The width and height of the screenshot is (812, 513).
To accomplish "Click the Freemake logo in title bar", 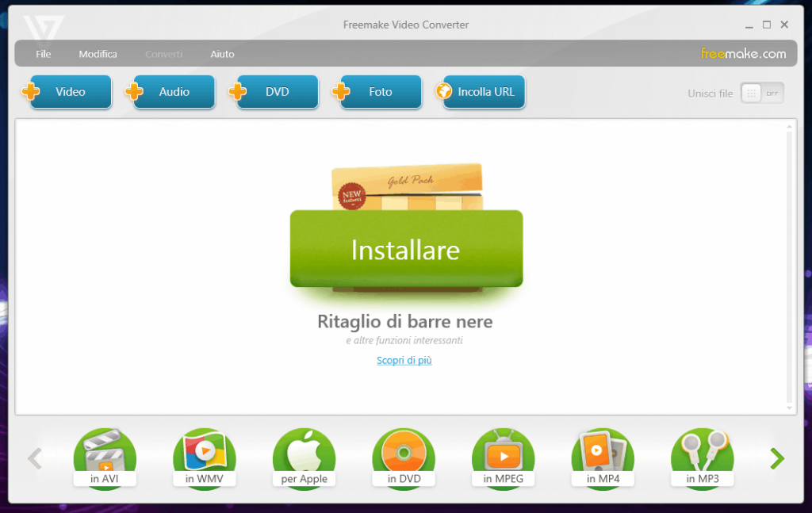I will pyautogui.click(x=43, y=27).
